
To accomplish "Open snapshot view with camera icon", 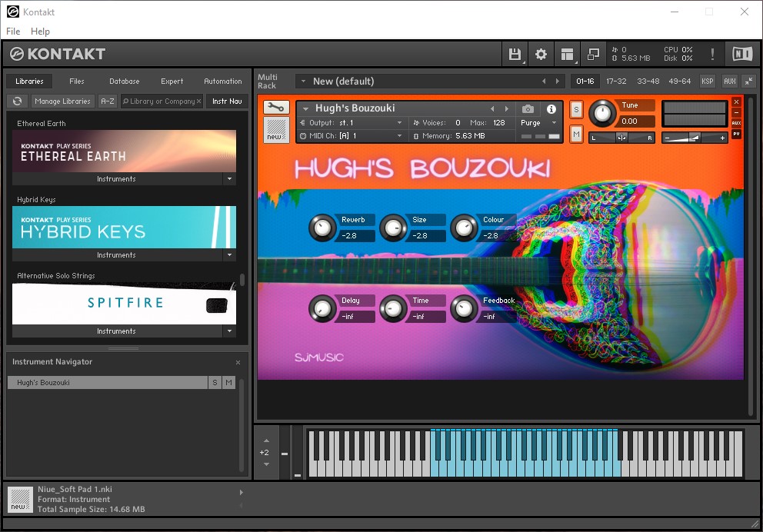I will click(x=528, y=109).
